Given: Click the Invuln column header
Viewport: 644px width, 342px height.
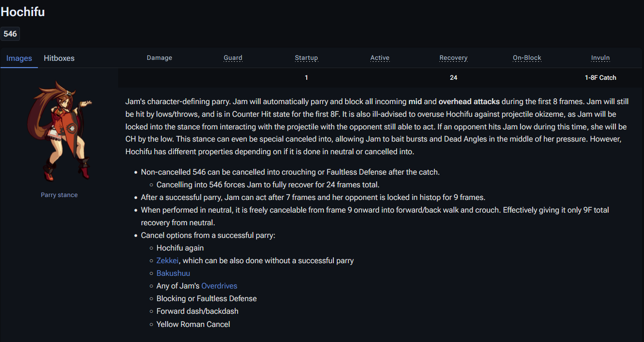Looking at the screenshot, I should (600, 58).
